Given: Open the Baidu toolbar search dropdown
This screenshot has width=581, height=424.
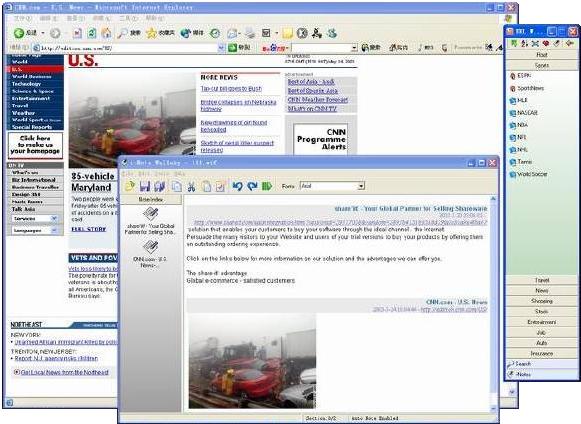Looking at the screenshot, I should (x=354, y=48).
